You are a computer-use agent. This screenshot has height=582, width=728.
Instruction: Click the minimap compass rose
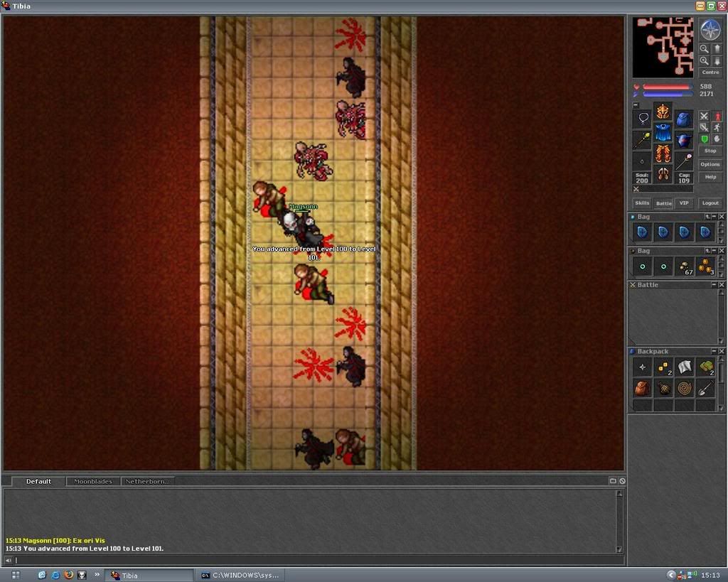pos(710,30)
